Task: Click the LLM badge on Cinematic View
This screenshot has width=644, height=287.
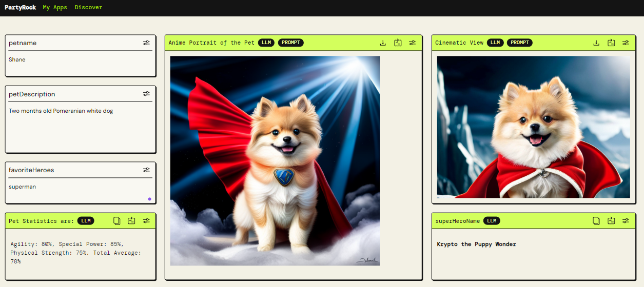Action: [495, 43]
